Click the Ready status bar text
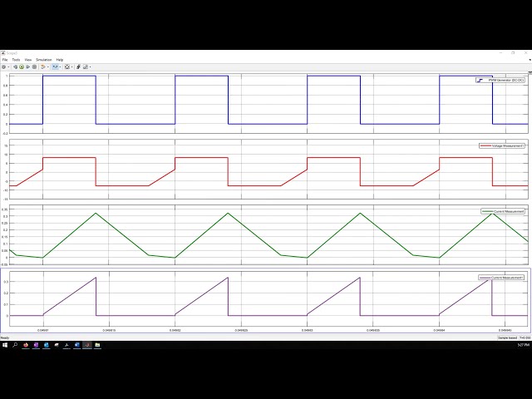The width and height of the screenshot is (532, 399). pyautogui.click(x=5, y=337)
